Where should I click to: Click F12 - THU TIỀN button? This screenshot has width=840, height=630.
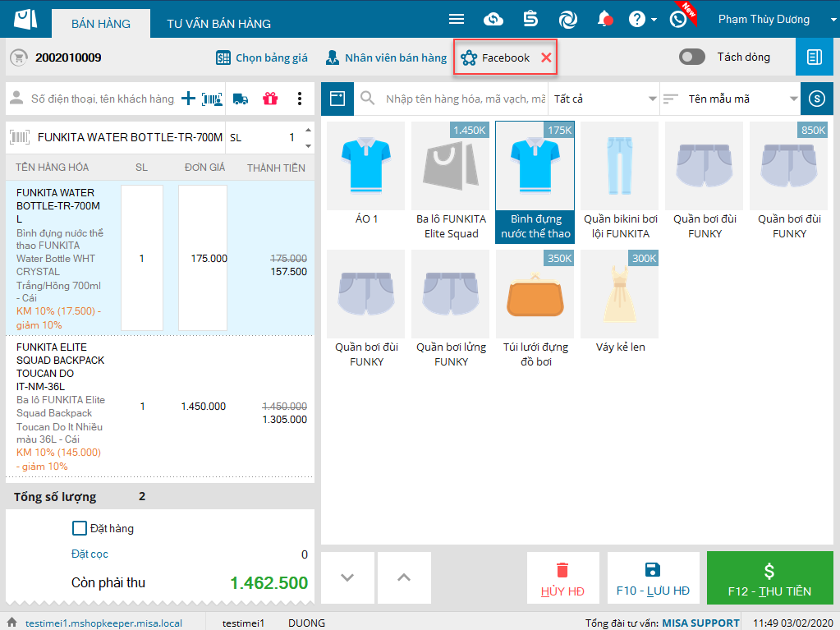770,577
